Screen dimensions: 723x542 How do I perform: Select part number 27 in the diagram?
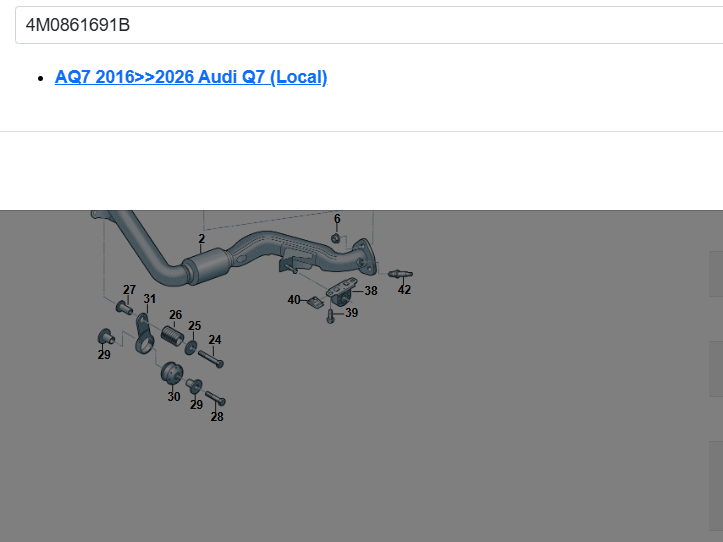click(128, 306)
